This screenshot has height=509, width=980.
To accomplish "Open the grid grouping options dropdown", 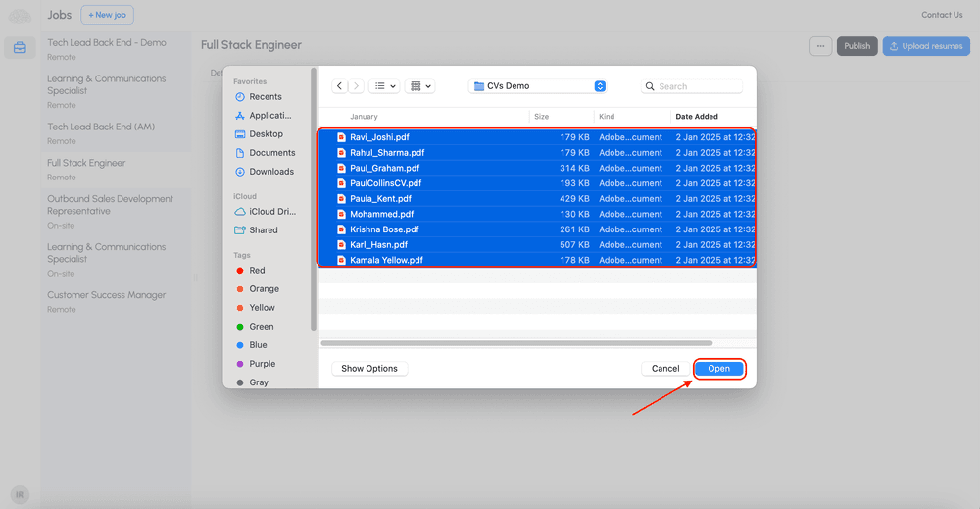I will tap(421, 86).
